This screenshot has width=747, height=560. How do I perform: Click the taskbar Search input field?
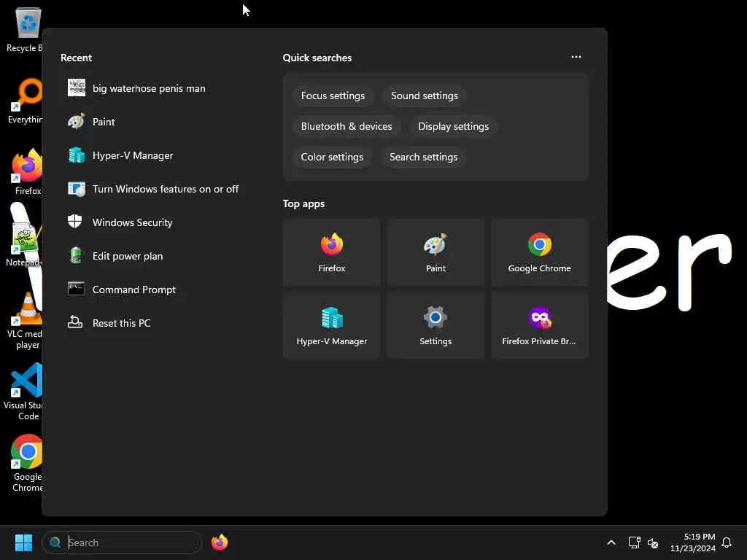pos(122,542)
